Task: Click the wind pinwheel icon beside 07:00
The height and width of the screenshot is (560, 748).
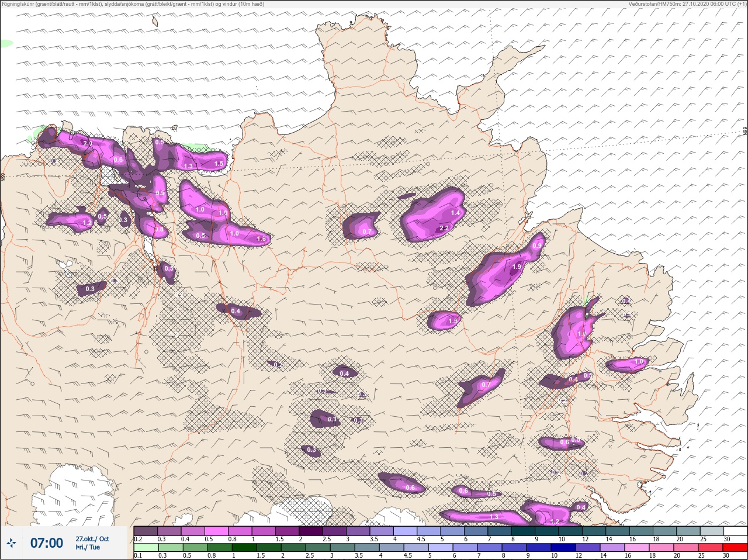Action: tap(12, 543)
